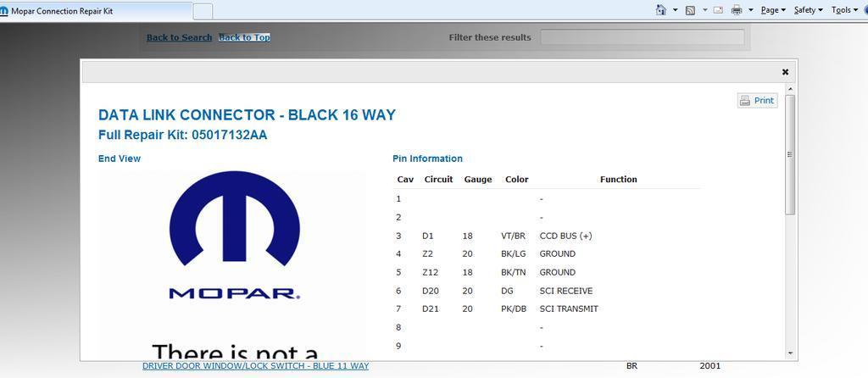Click the End View heading

pos(120,158)
